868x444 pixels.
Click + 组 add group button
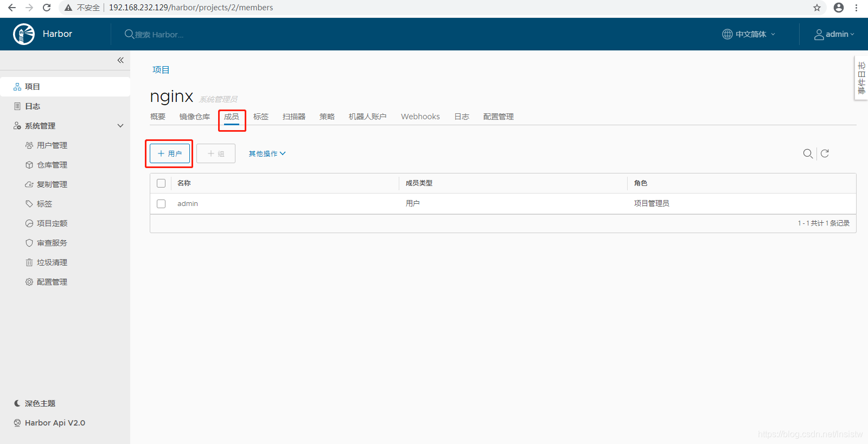click(x=216, y=153)
